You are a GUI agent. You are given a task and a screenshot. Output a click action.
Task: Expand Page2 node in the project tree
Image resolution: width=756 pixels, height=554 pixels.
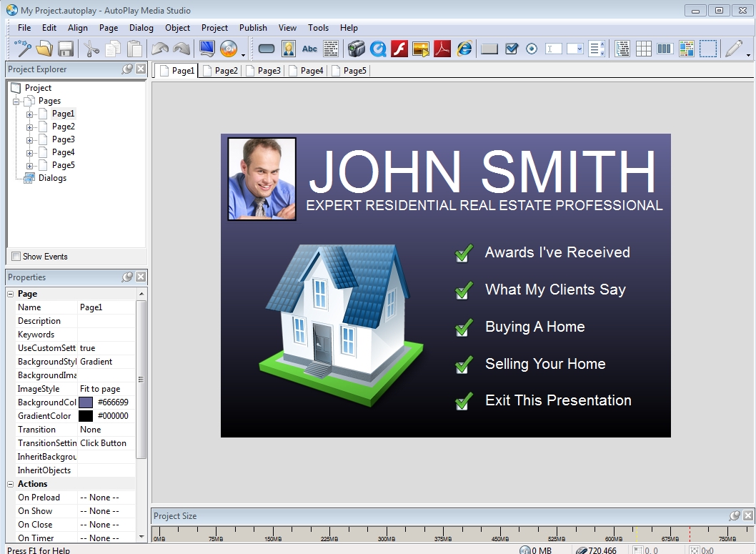(29, 127)
